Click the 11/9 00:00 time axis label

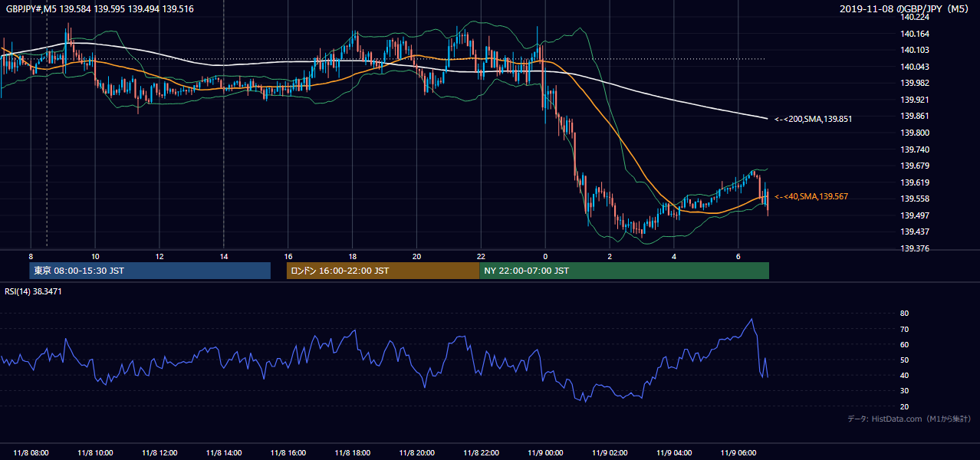(x=545, y=452)
